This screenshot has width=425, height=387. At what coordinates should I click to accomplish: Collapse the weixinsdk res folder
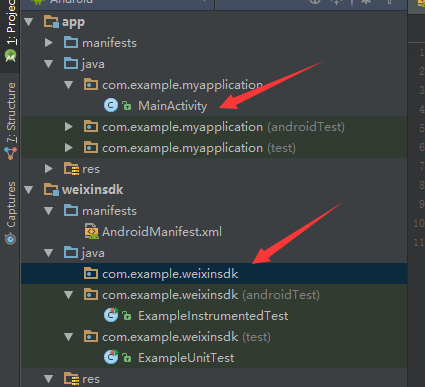click(49, 379)
